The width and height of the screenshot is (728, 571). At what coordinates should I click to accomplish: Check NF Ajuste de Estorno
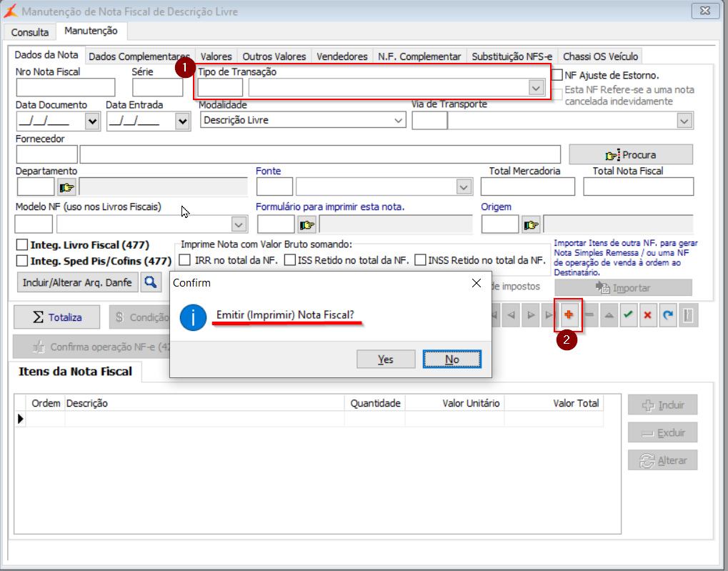[557, 75]
